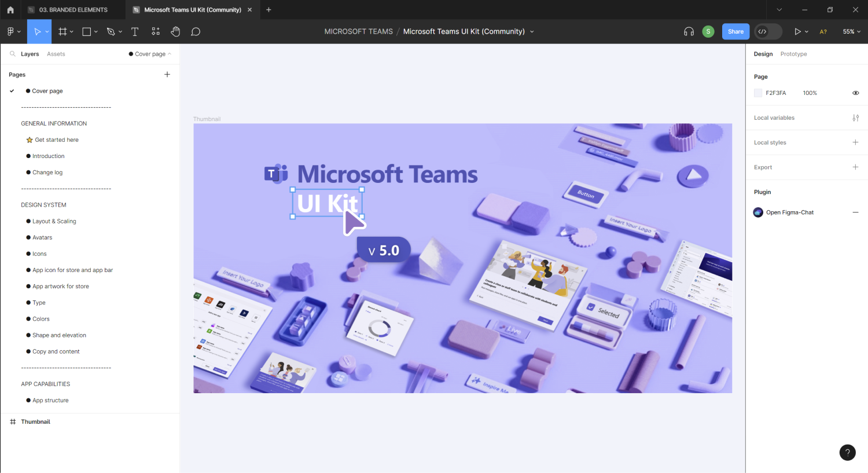868x473 pixels.
Task: Add a new tab with plus
Action: (x=269, y=10)
